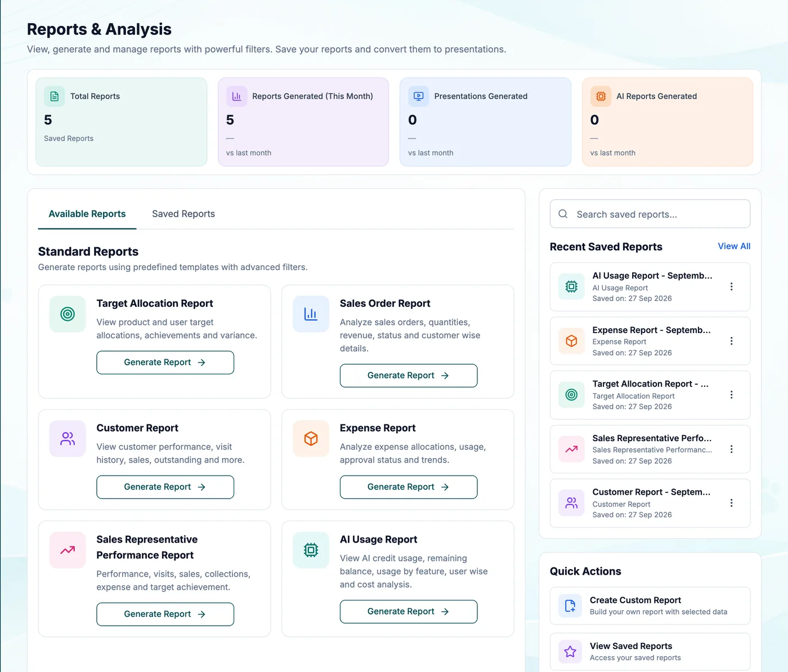The image size is (788, 672).
Task: Open saved Expense Report - September entry
Action: 650,341
